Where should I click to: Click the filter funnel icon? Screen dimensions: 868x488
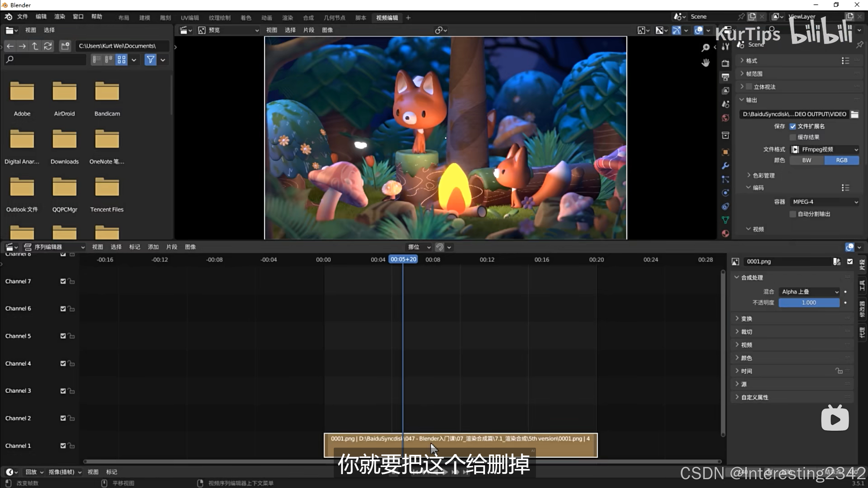(x=150, y=60)
